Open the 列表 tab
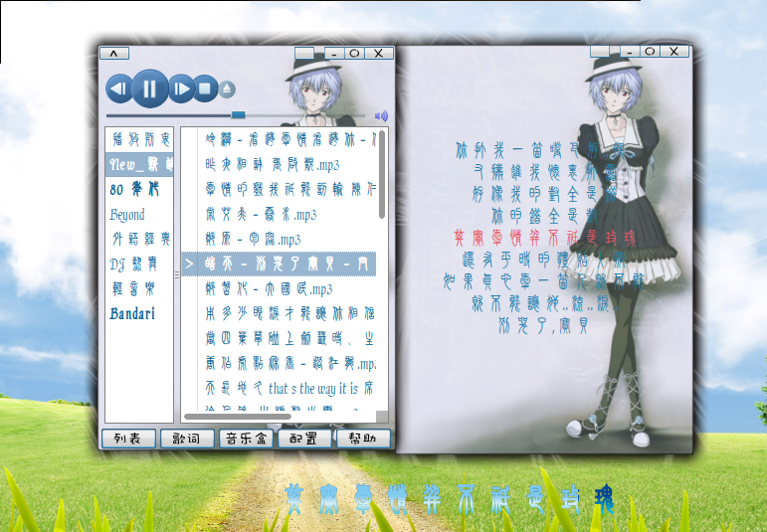This screenshot has width=767, height=532. click(128, 439)
